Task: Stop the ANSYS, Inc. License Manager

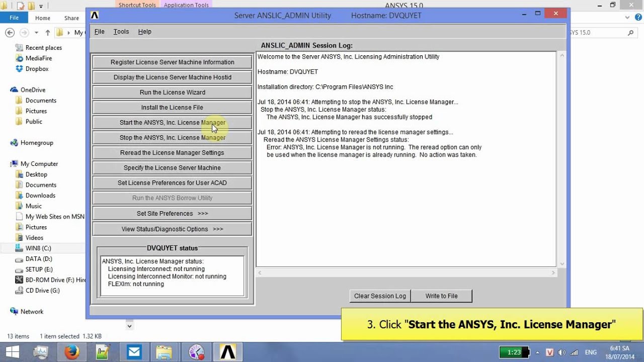Action: 172,138
